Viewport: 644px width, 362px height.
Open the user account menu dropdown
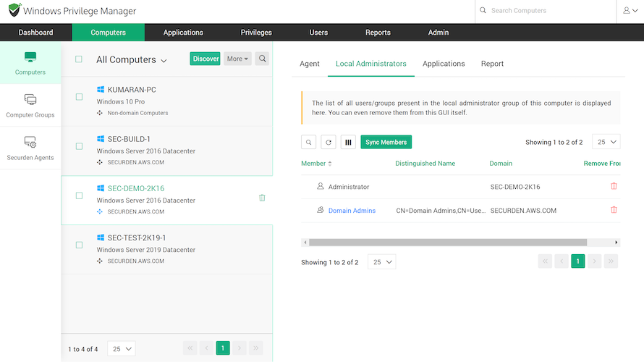[630, 11]
